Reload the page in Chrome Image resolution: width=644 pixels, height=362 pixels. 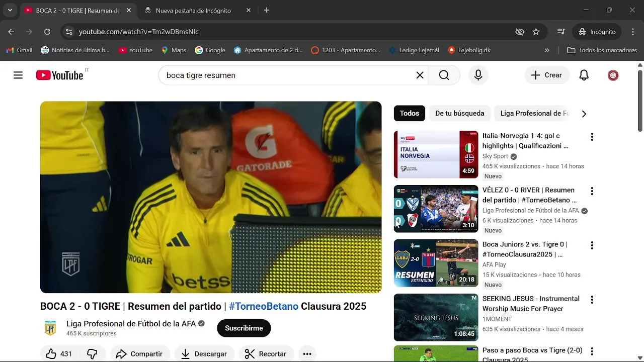(x=47, y=32)
